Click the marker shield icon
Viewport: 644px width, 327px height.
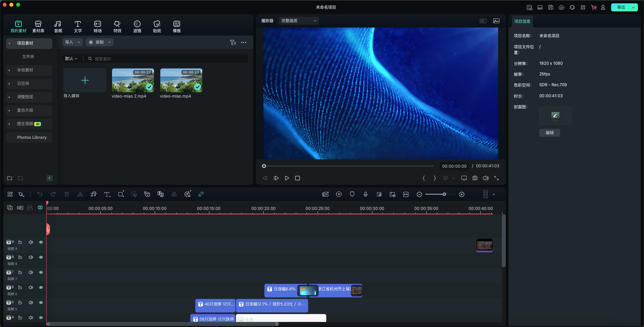(x=352, y=194)
